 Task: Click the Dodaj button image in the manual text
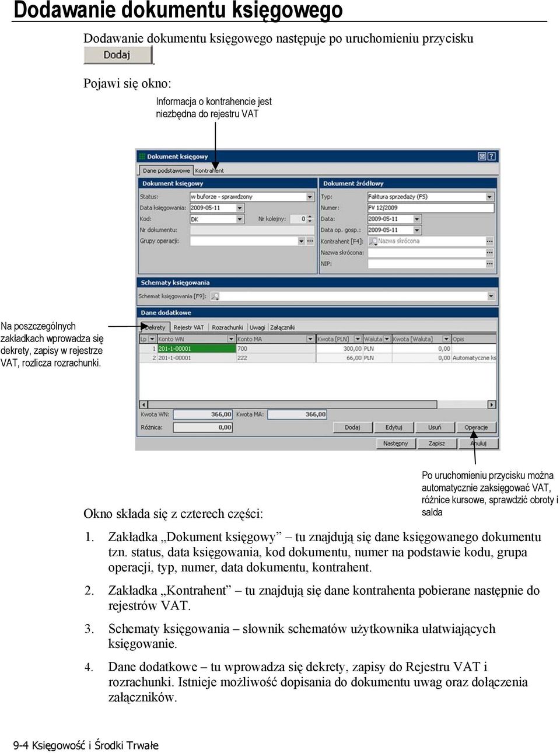pos(118,55)
